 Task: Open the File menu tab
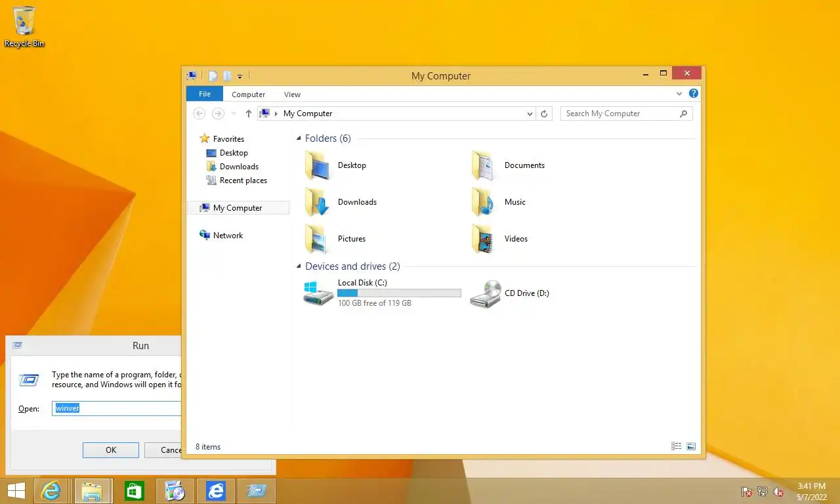(x=205, y=94)
